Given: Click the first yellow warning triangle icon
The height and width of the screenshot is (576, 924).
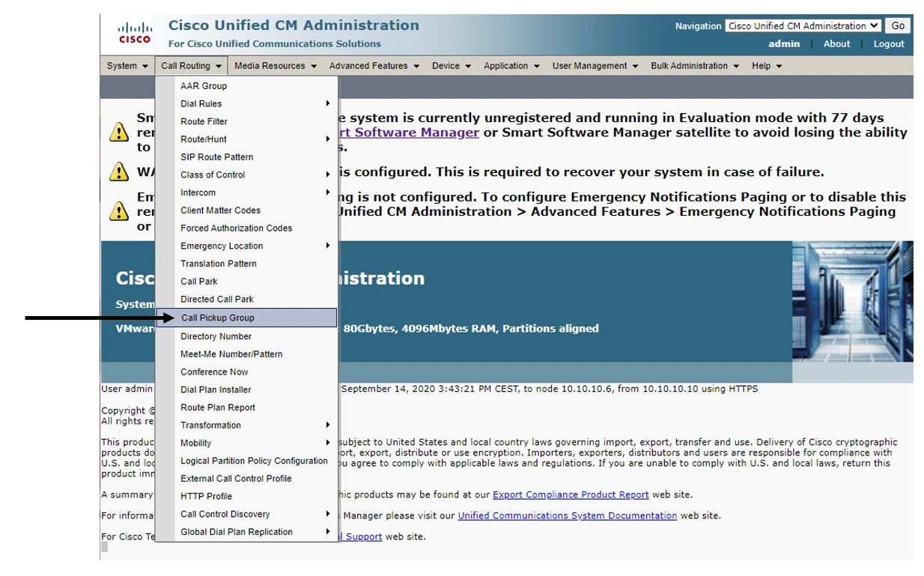Looking at the screenshot, I should coord(119,133).
